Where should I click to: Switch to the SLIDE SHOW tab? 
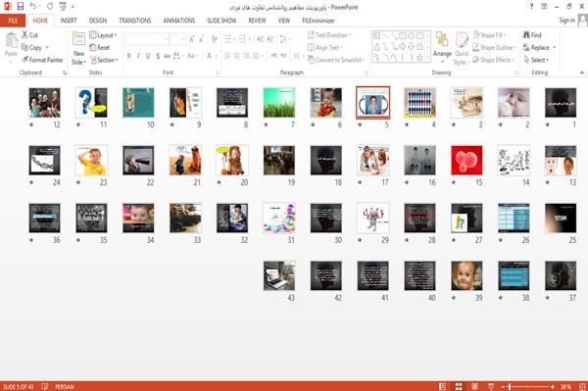click(x=221, y=21)
